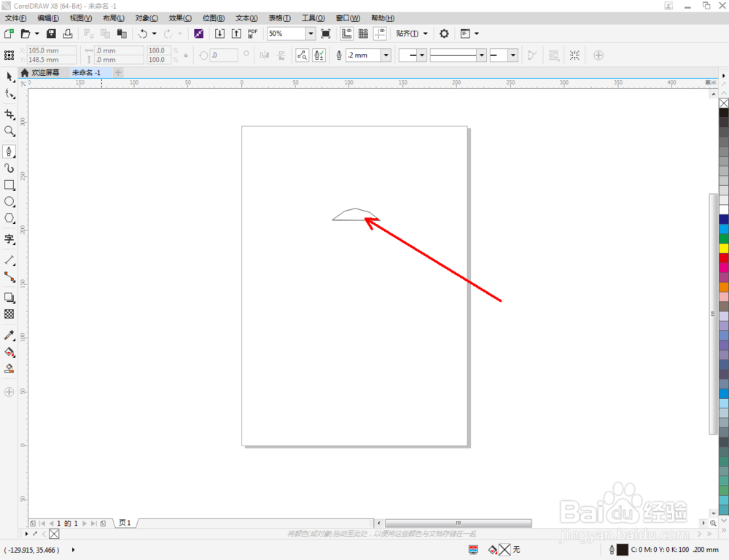Viewport: 729px width, 560px height.
Task: Select the Text tool
Action: coord(9,239)
